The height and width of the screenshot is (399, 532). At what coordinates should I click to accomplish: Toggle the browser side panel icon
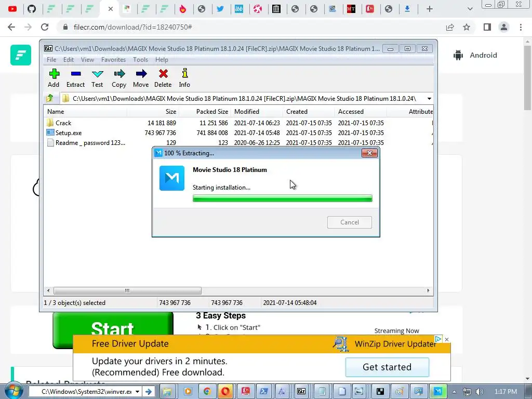[487, 27]
